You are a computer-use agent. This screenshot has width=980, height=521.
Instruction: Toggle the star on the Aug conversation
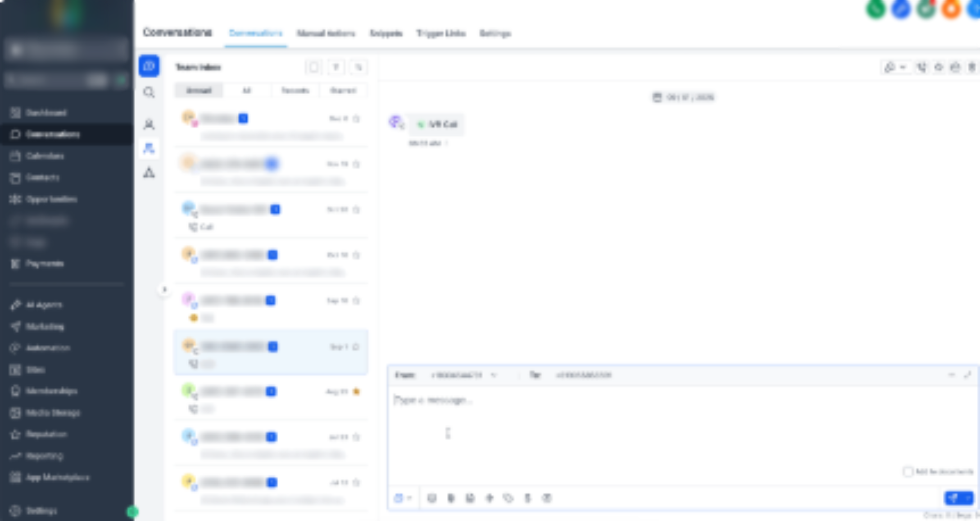point(356,392)
